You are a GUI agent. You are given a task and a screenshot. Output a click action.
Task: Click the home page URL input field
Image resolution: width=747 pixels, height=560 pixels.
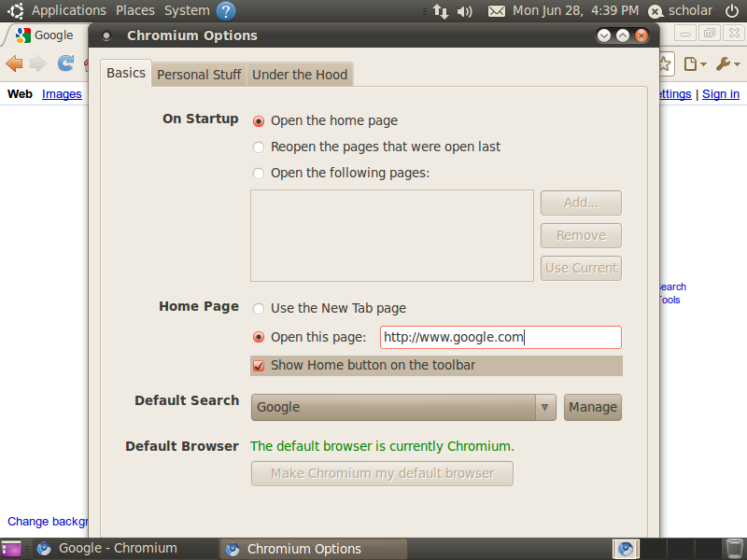pyautogui.click(x=500, y=337)
